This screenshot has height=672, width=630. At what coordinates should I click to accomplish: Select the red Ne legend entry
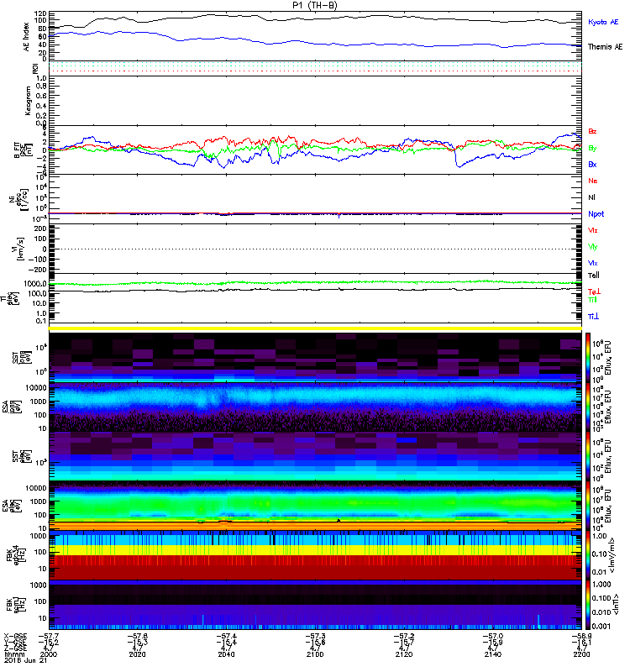tap(593, 181)
